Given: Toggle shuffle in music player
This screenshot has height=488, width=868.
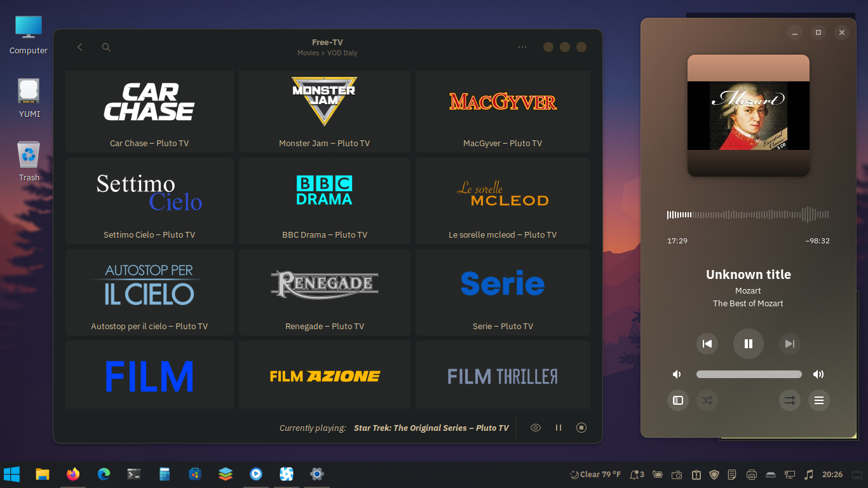Looking at the screenshot, I should click(x=707, y=400).
